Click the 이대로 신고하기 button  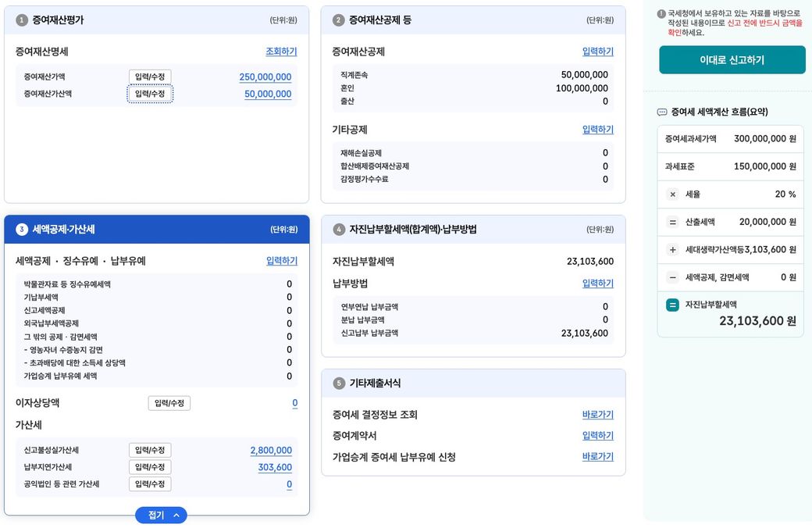pyautogui.click(x=732, y=60)
